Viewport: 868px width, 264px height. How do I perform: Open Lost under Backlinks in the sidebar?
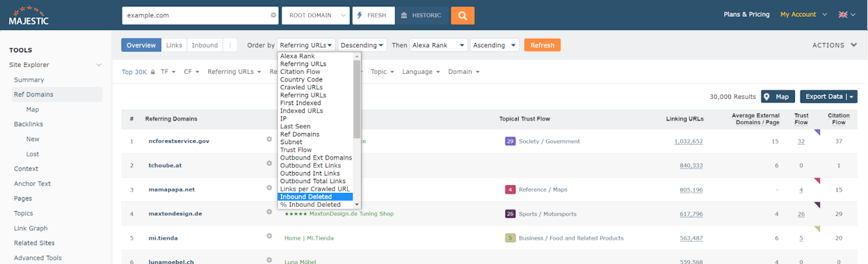click(33, 154)
